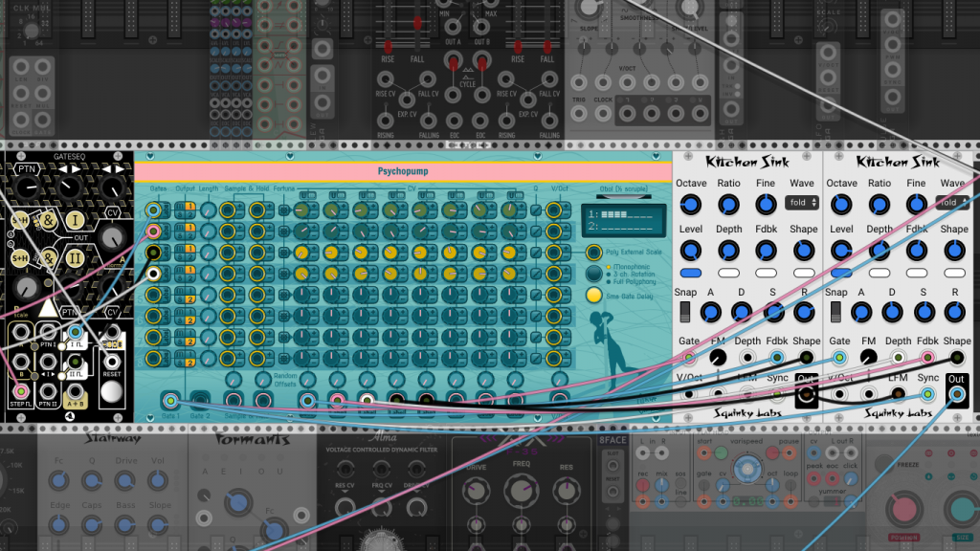Open the Wave dropdown on right Kitchen Sink
The width and height of the screenshot is (980, 551).
(x=952, y=203)
